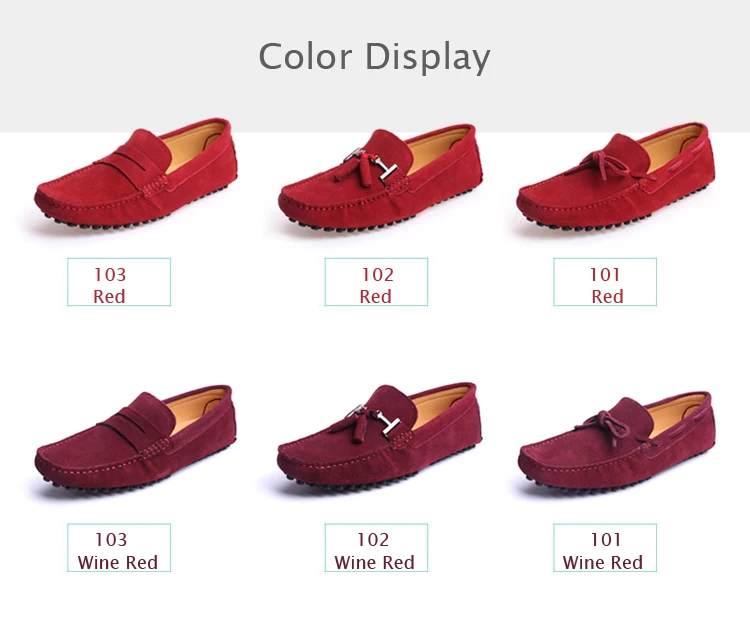Click the 102 Wine Red label box
Viewport: 750px width, 630px height.
[376, 548]
